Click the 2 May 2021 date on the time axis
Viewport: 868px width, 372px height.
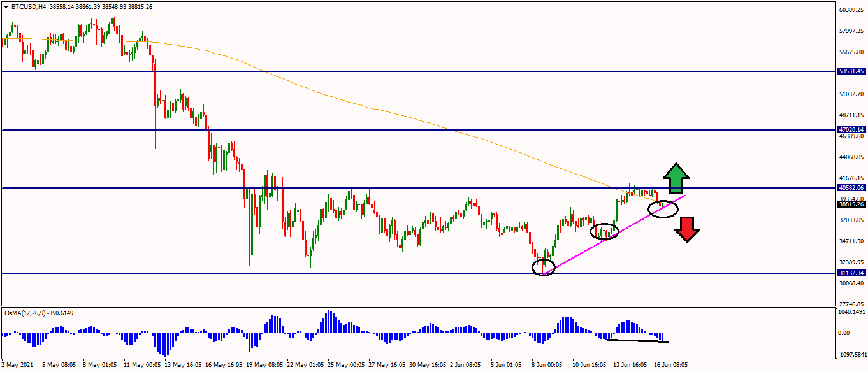[x=16, y=366]
